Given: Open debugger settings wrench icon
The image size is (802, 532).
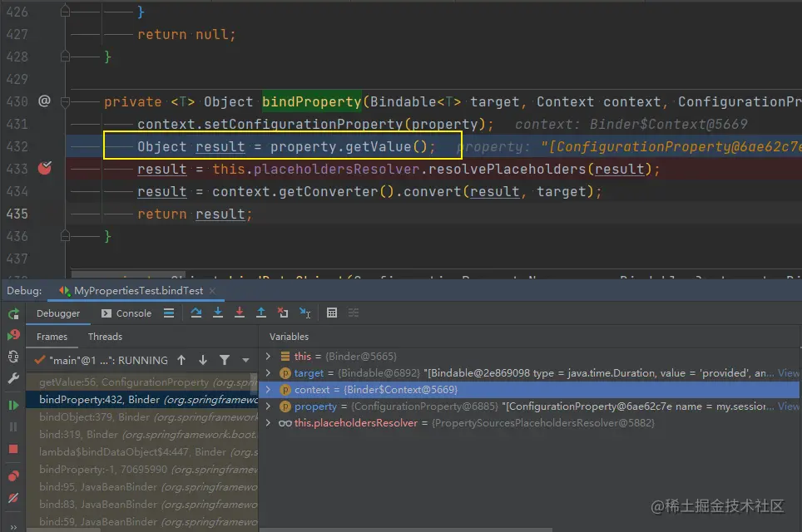Looking at the screenshot, I should pyautogui.click(x=14, y=378).
